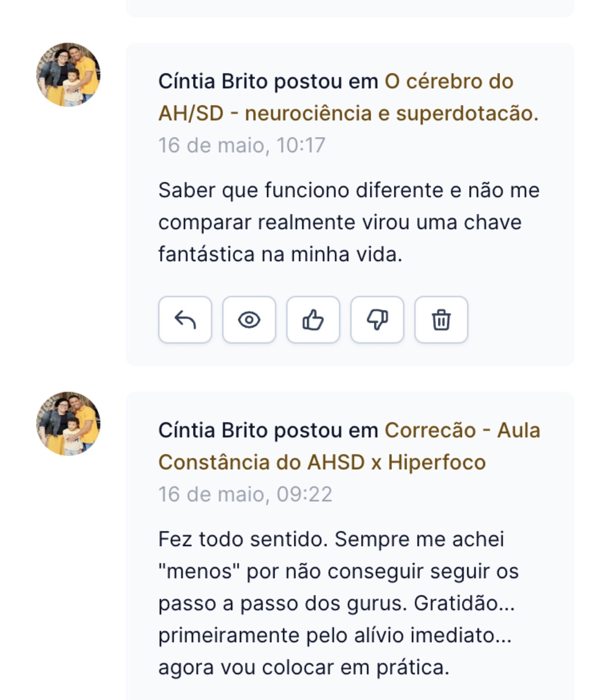This screenshot has height=700, width=612.
Task: Click 'Hiperfoco' in the second post title
Action: [437, 462]
